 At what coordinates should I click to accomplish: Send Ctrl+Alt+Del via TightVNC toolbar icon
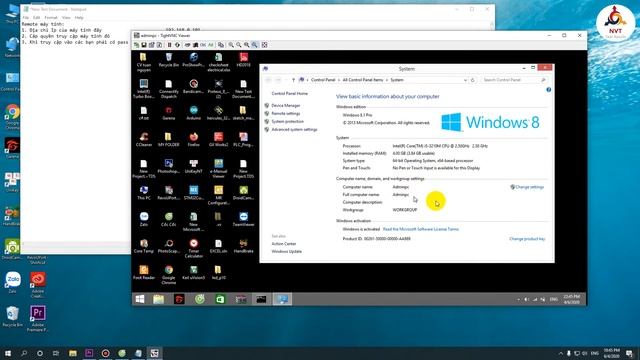point(187,45)
